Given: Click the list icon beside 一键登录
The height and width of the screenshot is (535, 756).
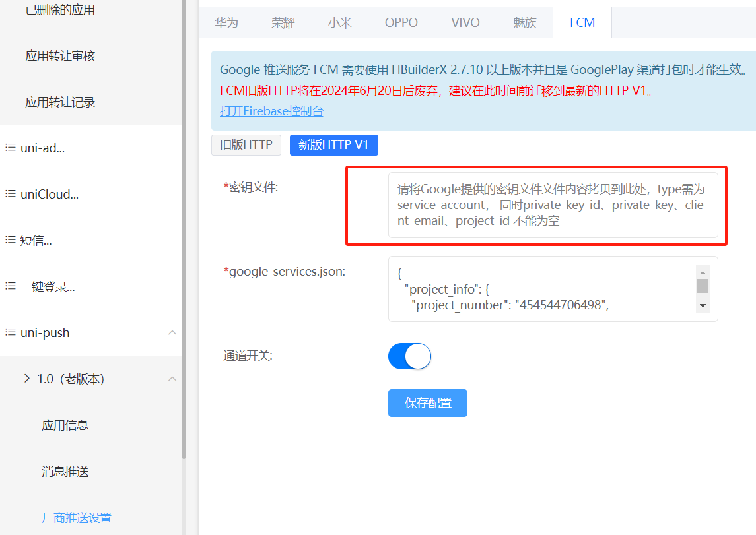Looking at the screenshot, I should click(10, 286).
